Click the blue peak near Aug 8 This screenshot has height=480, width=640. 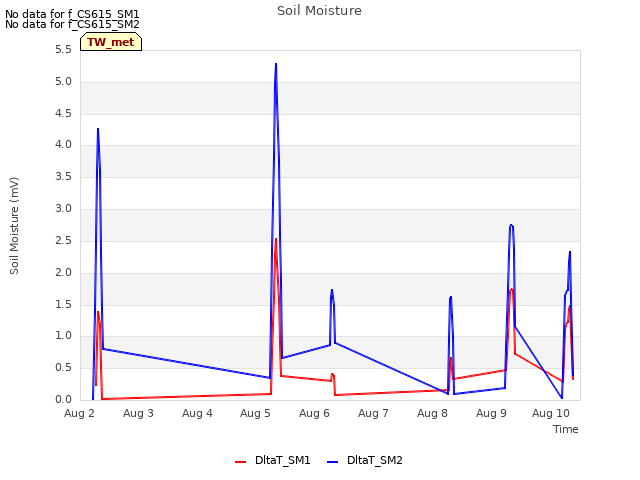point(451,297)
